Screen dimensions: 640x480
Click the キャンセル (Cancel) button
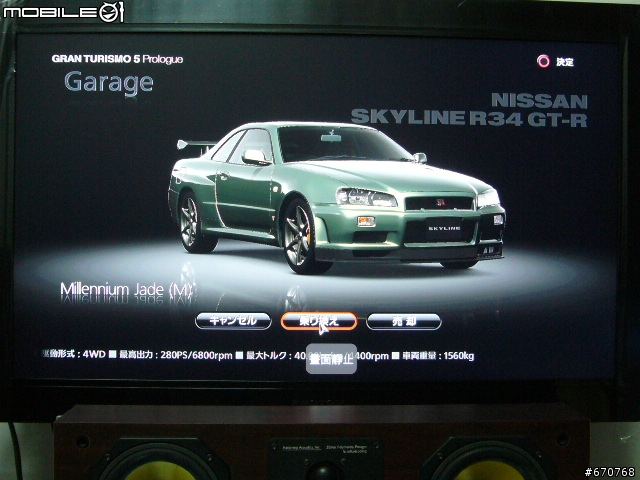click(233, 321)
